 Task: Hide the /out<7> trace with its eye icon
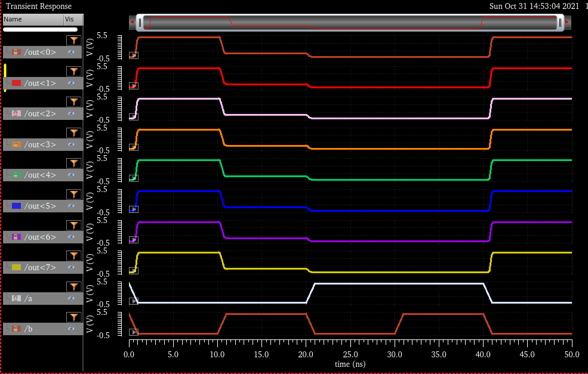click(71, 267)
